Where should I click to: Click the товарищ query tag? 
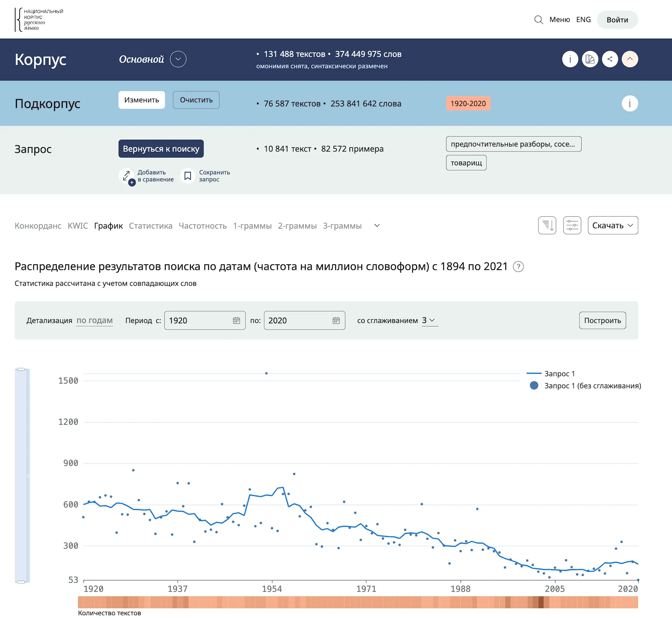pos(466,163)
